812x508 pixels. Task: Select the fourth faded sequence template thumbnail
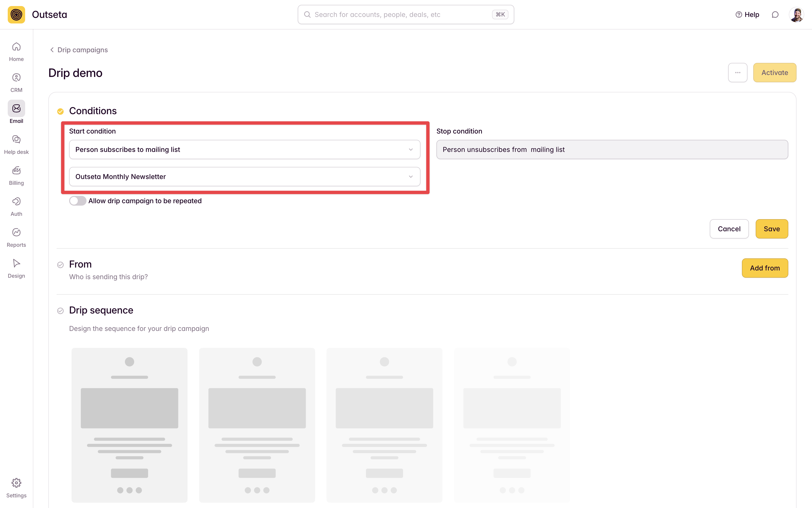click(x=512, y=425)
